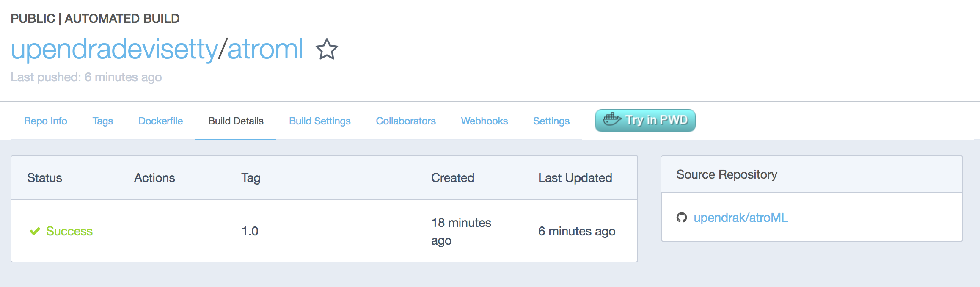The image size is (980, 287).
Task: Open the upendradevisetty user link in title
Action: click(x=114, y=50)
